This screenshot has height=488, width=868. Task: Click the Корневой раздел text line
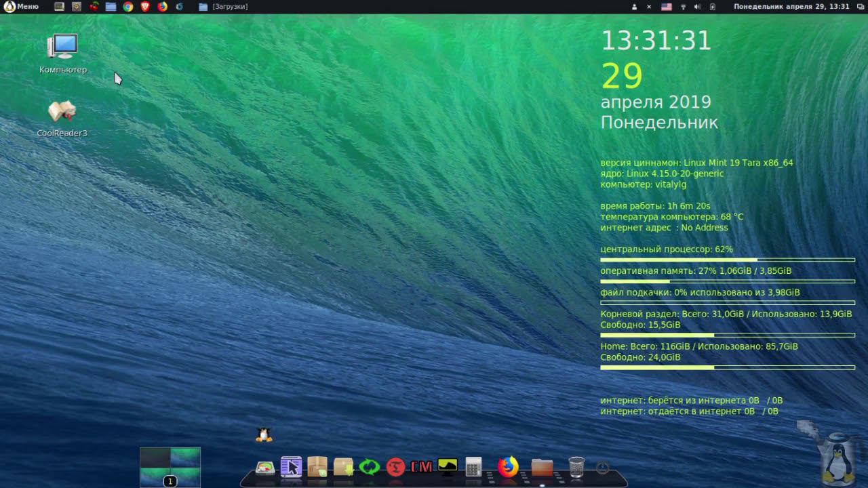click(x=726, y=314)
